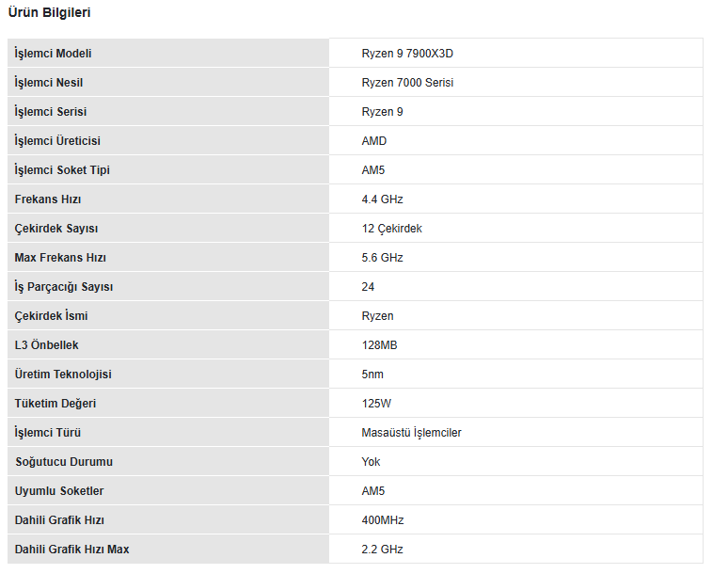This screenshot has width=728, height=574.
Task: Click the Masaüstü İşlemciler value
Action: tap(411, 433)
